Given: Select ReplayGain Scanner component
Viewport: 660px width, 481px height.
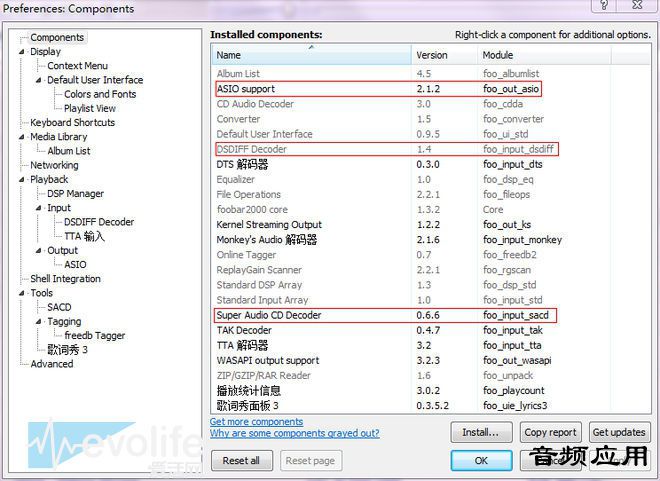Looking at the screenshot, I should click(431, 270).
